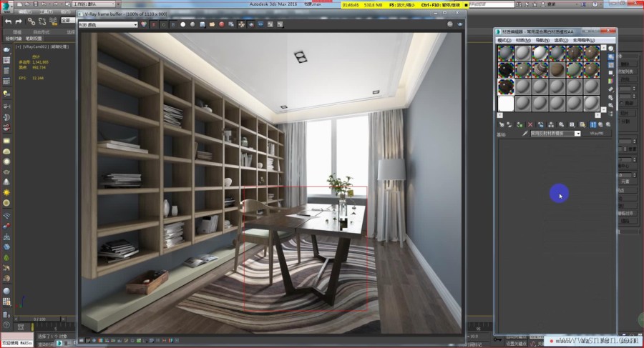This screenshot has height=348, width=644.
Task: Select the first material sample slot
Action: coord(506,54)
